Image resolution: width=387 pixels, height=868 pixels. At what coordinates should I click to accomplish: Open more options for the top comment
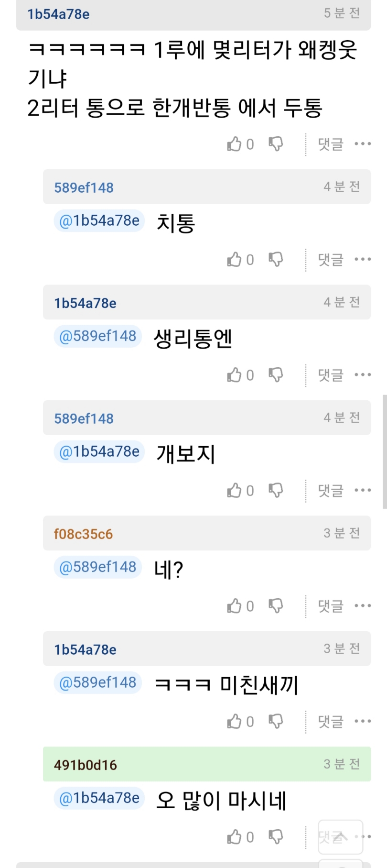(363, 144)
